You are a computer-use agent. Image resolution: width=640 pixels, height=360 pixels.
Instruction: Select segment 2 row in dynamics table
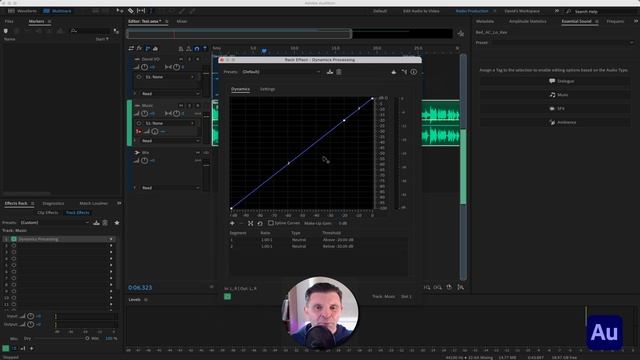pos(318,247)
